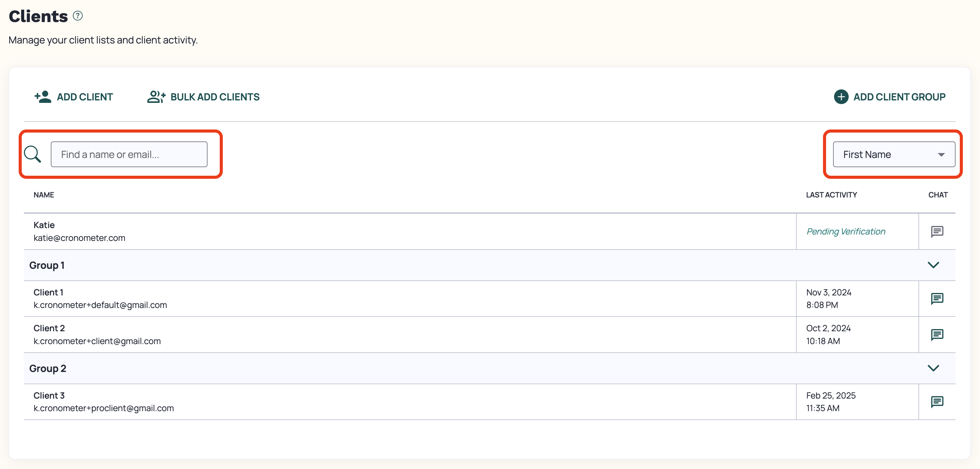980x469 pixels.
Task: Open Client 1 with default gmail address
Action: [410, 299]
